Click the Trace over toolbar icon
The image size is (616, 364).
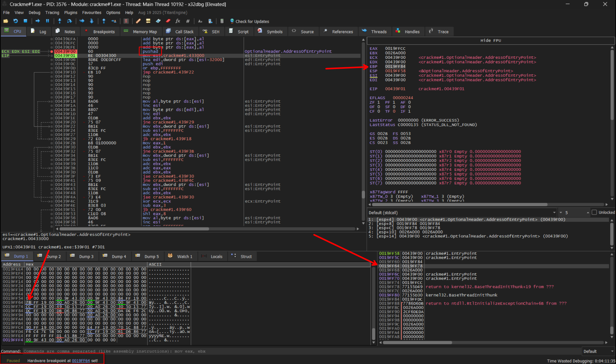[92, 21]
